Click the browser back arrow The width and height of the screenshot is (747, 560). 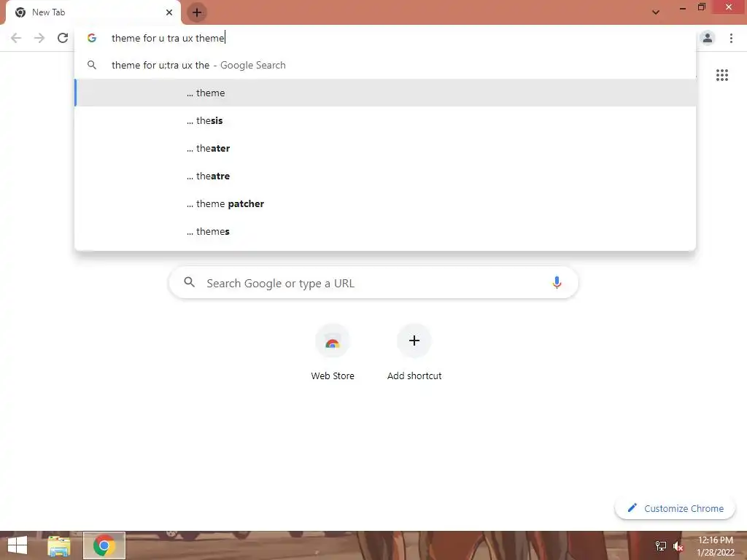pos(16,38)
